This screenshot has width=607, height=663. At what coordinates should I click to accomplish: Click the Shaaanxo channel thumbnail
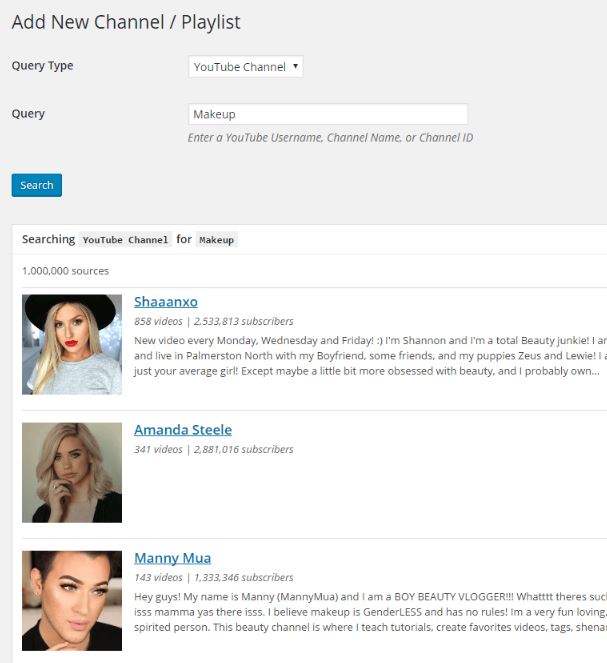pos(72,345)
